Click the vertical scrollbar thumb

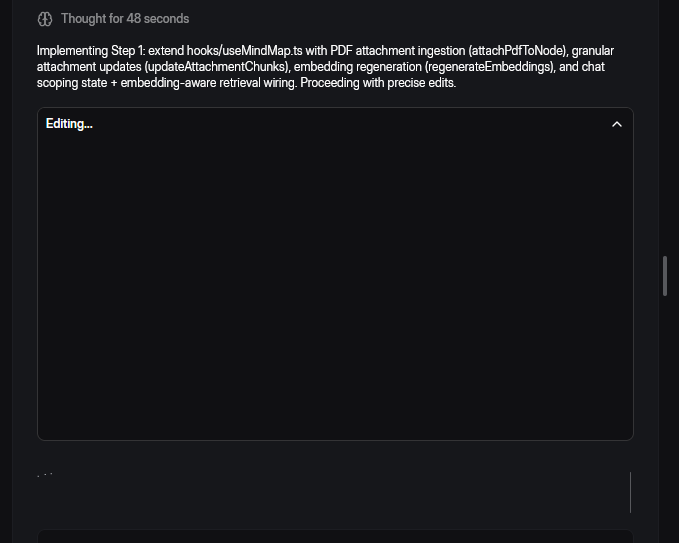point(665,276)
